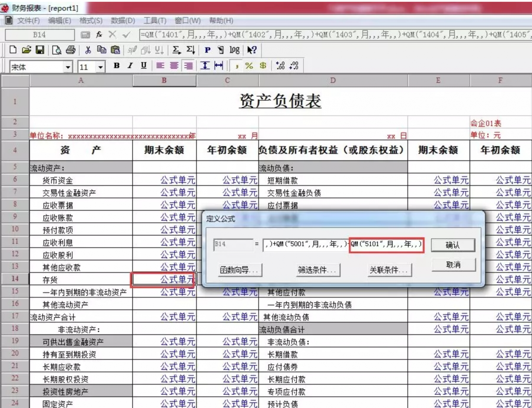Click the B14 cell name box
The height and width of the screenshot is (408, 532).
(39, 34)
